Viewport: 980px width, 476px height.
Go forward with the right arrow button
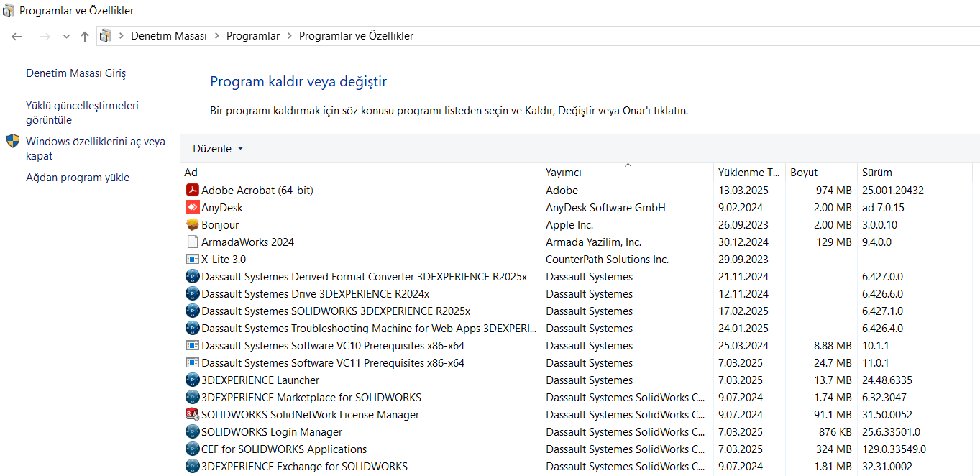click(44, 36)
